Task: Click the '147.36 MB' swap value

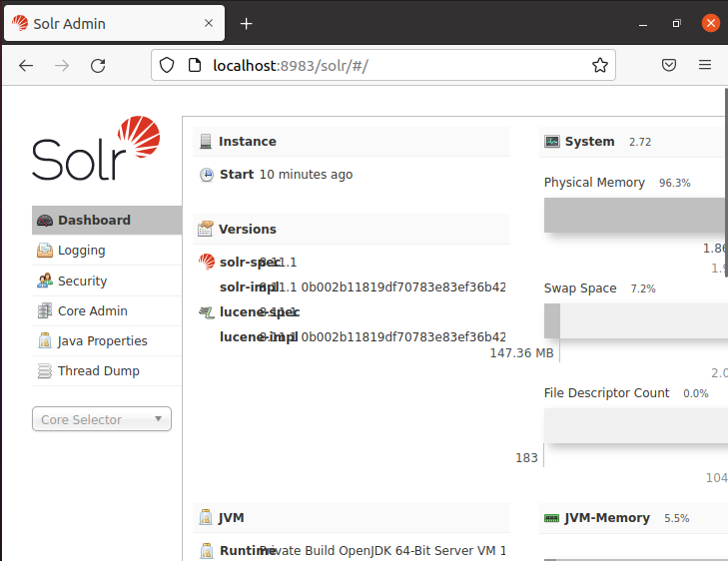Action: [522, 353]
